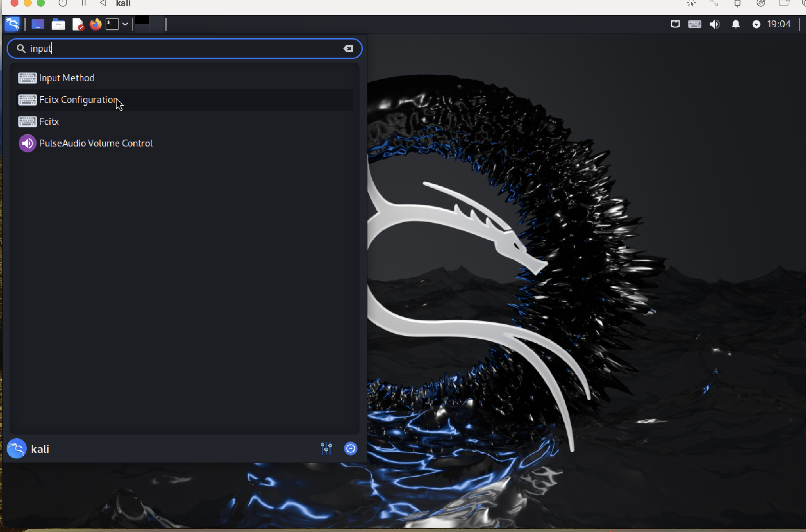
Task: Clear the search text with backspace icon
Action: (348, 48)
